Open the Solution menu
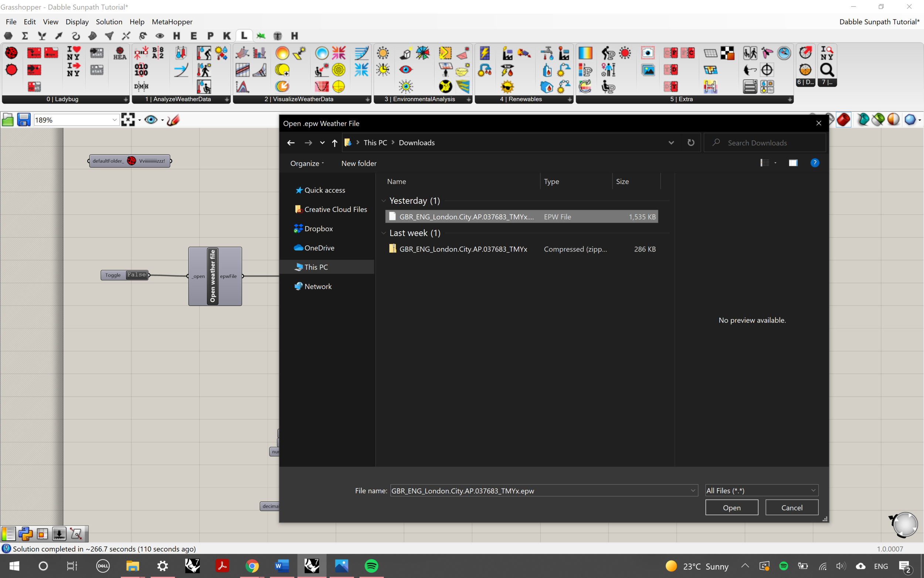The height and width of the screenshot is (578, 924). (109, 22)
